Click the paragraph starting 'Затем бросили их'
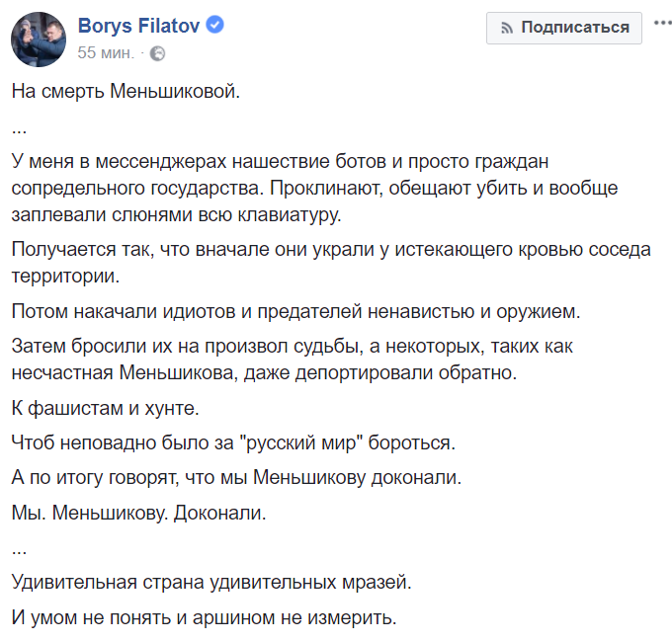The image size is (672, 642). coord(293,360)
